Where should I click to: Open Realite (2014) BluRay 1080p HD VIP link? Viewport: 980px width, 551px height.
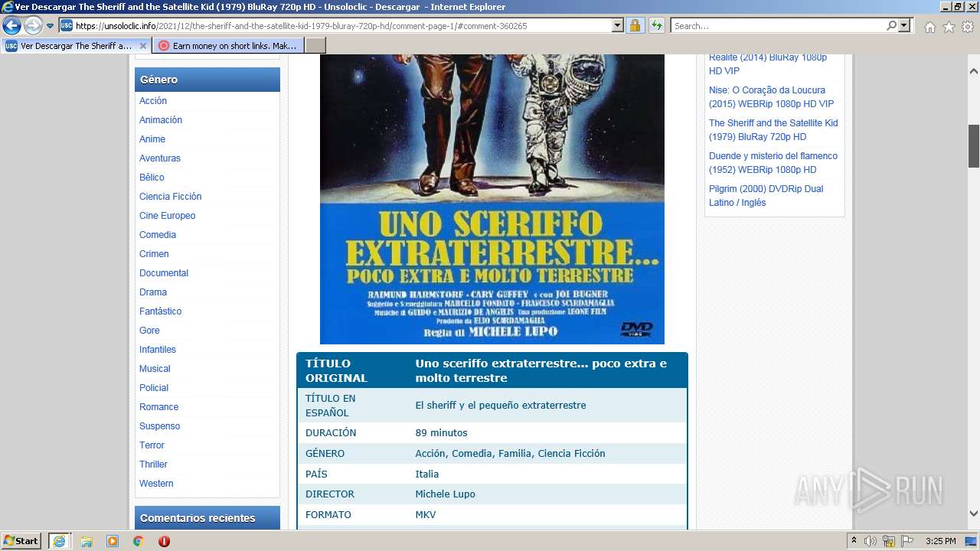click(768, 64)
